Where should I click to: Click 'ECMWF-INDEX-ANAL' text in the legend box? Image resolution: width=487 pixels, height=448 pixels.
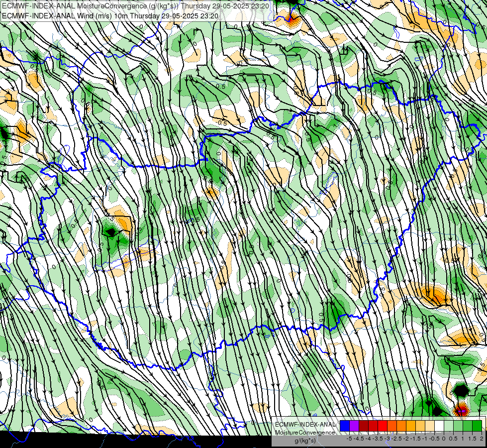click(x=305, y=425)
